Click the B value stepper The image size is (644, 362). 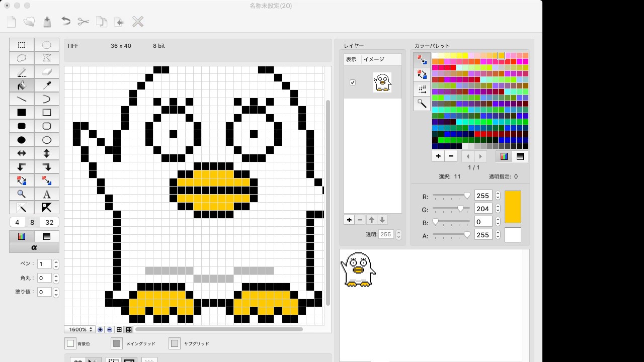[498, 222]
